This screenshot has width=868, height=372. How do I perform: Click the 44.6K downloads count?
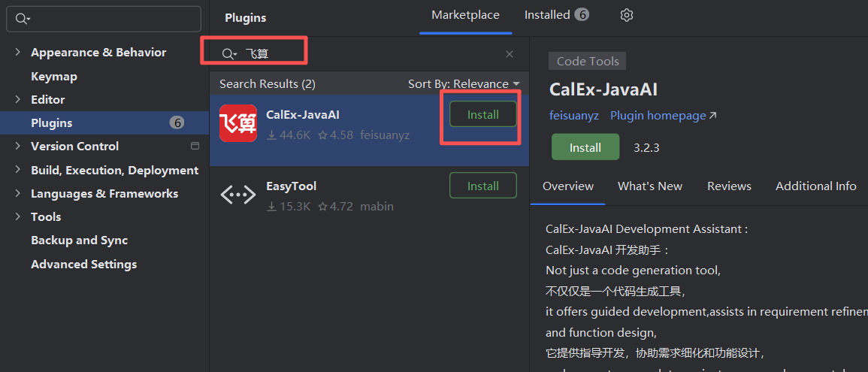pyautogui.click(x=289, y=135)
